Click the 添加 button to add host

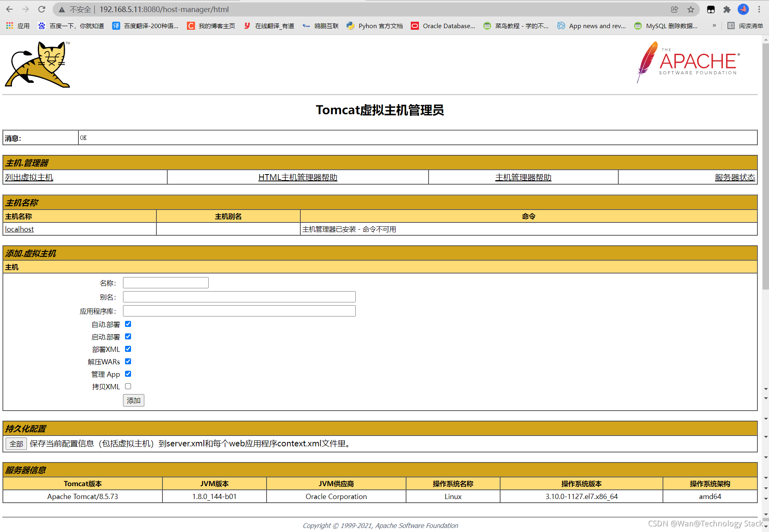click(x=133, y=401)
